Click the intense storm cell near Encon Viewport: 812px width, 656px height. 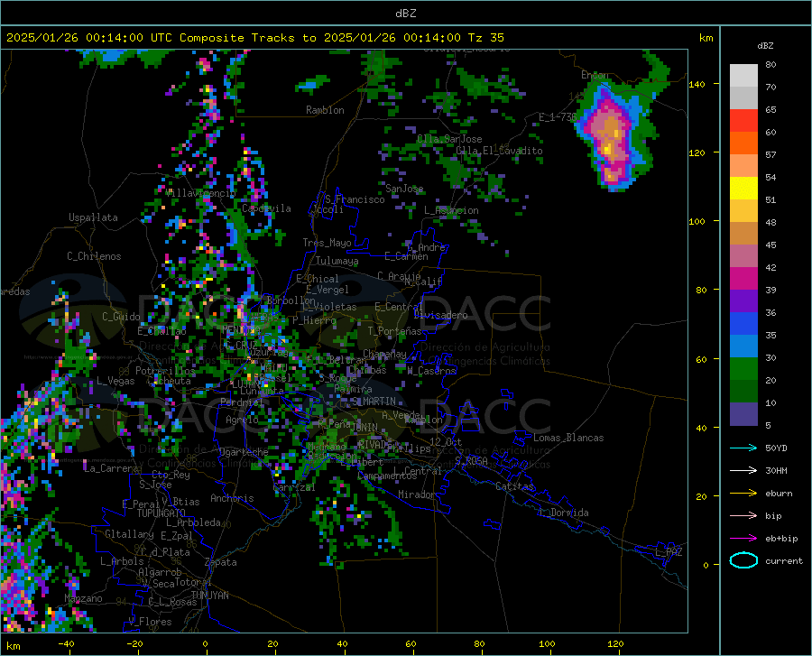[x=612, y=137]
